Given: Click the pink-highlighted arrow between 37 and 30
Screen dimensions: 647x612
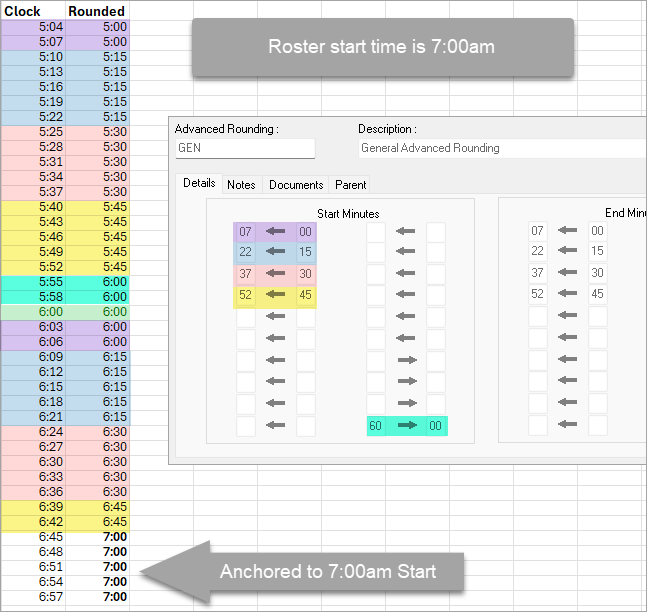Looking at the screenshot, I should click(276, 273).
